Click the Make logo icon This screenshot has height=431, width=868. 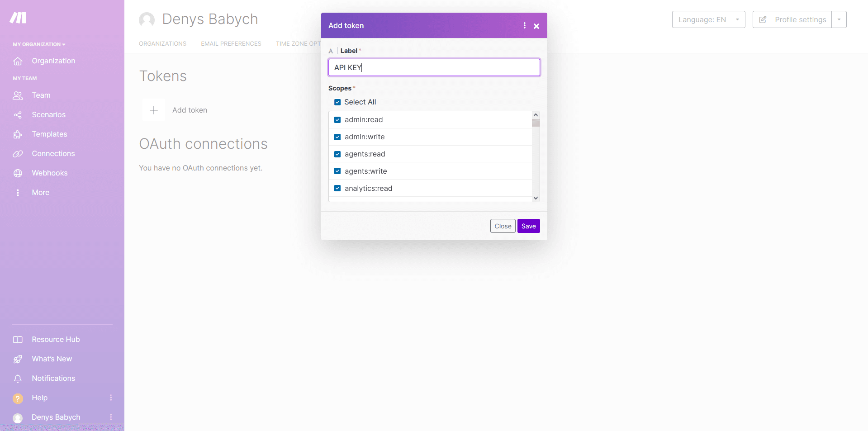point(18,18)
